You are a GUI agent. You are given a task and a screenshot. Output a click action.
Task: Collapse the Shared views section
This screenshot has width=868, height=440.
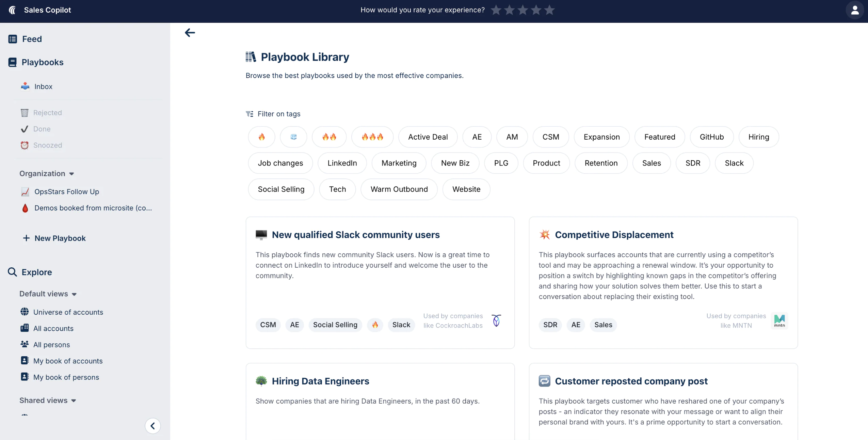(x=48, y=400)
